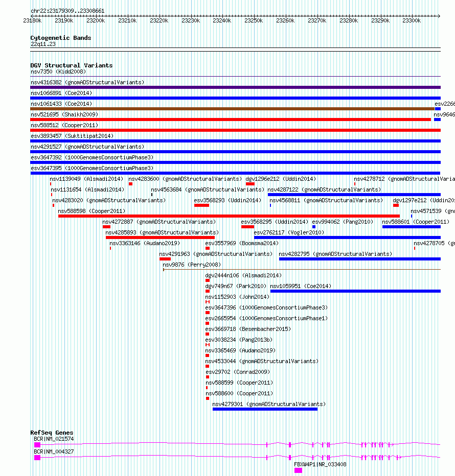Click the 23270k ruler position
Screen dimensions: 455x476
[317, 20]
